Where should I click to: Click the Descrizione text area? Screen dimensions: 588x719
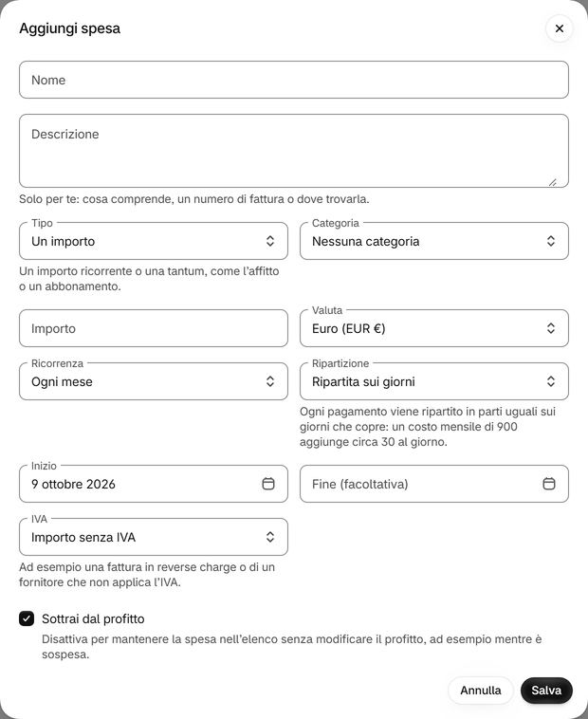(x=294, y=151)
